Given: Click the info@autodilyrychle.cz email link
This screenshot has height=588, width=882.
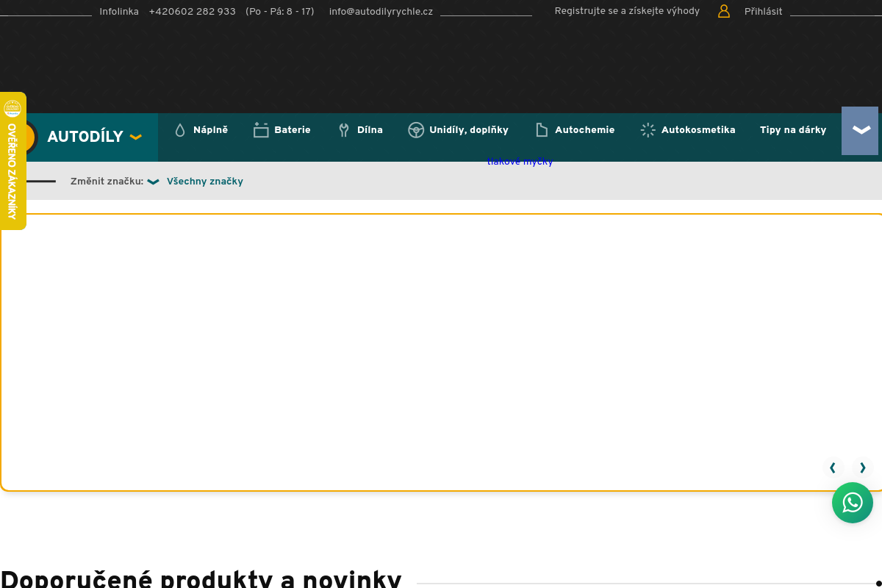Looking at the screenshot, I should point(381,12).
